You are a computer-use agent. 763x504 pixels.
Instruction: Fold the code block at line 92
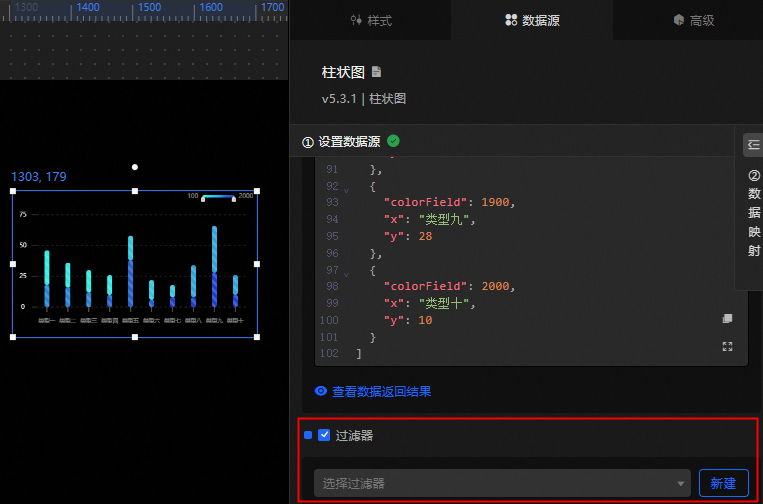coord(346,191)
